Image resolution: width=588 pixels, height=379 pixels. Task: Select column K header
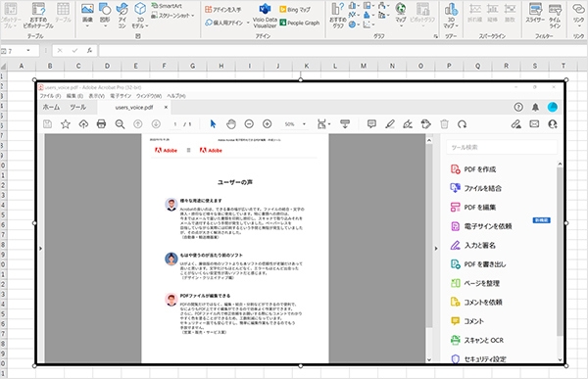point(307,66)
